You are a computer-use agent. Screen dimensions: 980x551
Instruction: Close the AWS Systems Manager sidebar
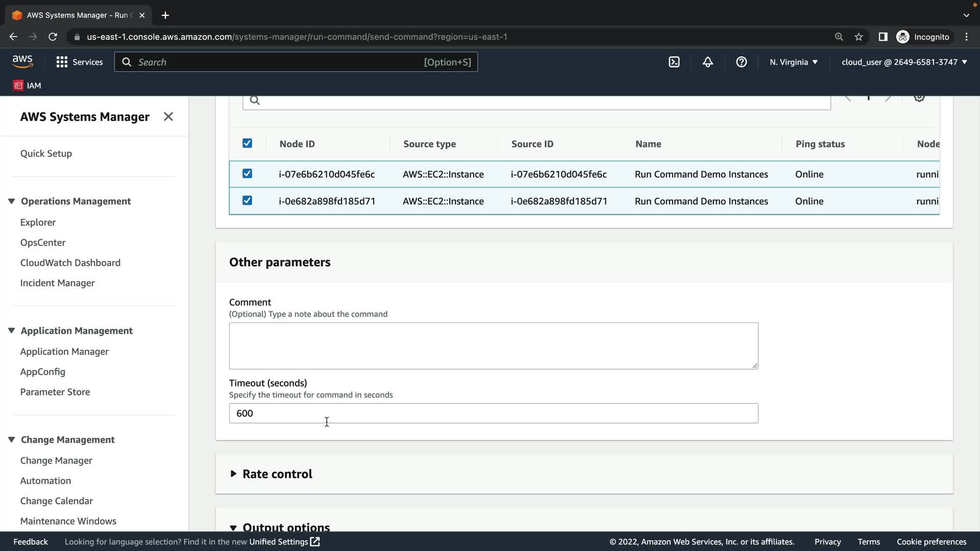168,117
